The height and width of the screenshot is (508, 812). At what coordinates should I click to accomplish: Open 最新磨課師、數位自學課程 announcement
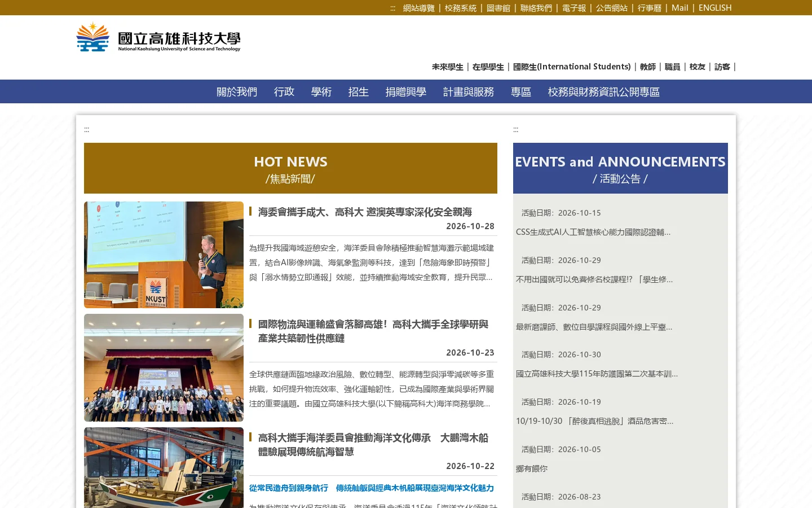tap(594, 327)
